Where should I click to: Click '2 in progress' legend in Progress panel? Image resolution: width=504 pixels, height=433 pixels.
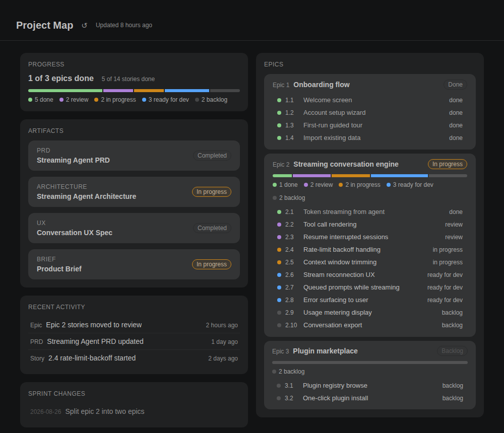[x=115, y=100]
